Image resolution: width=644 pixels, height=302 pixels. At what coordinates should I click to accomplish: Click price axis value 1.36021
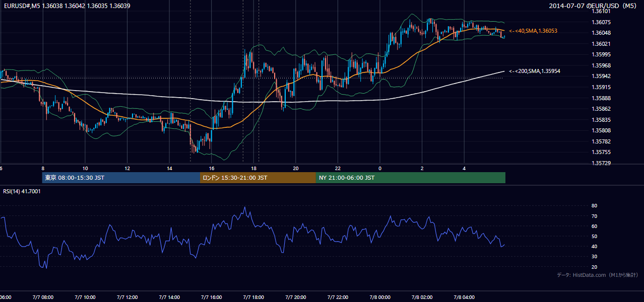(601, 44)
